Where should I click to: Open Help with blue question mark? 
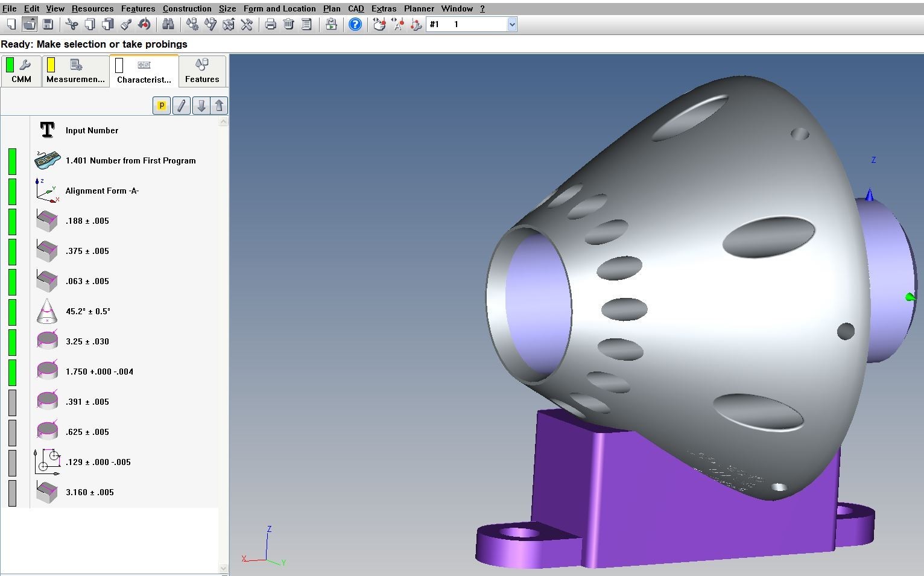(355, 24)
